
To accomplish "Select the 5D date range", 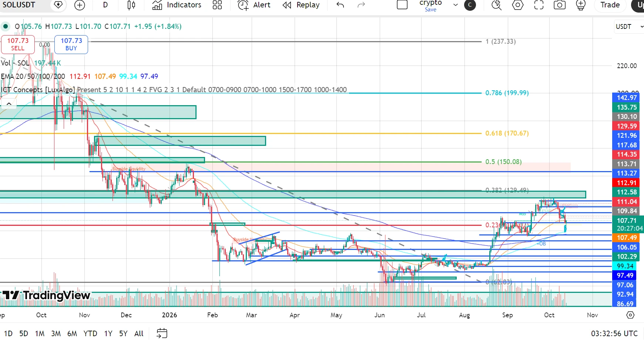I will click(24, 334).
